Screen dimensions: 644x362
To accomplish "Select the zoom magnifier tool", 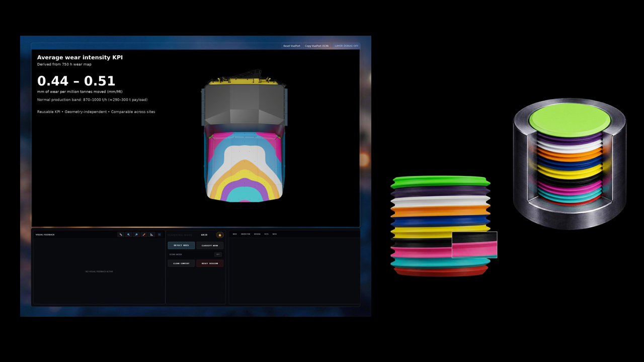I will pos(128,234).
